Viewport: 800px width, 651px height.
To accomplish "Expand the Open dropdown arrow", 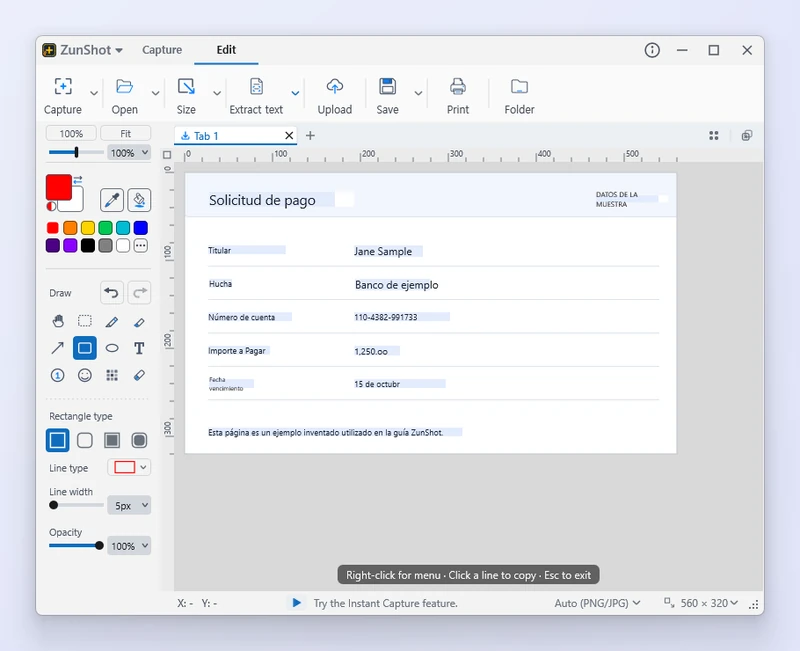I will coord(156,93).
